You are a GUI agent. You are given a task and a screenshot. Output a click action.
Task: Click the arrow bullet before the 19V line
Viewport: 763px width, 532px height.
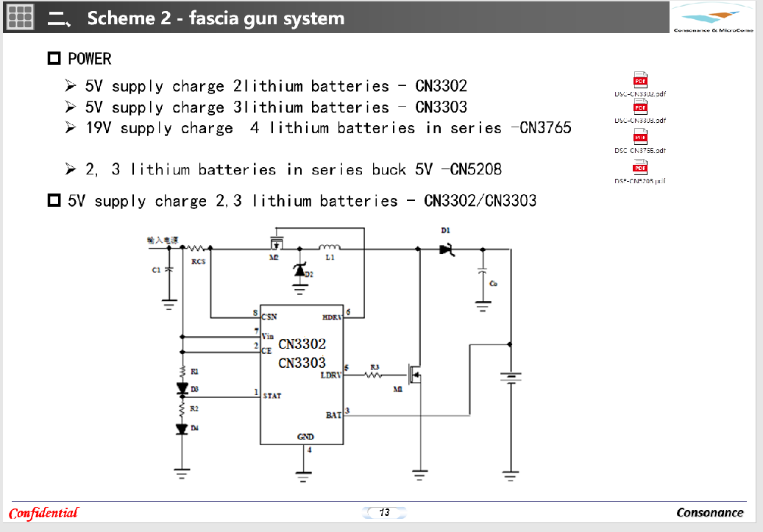tap(71, 127)
